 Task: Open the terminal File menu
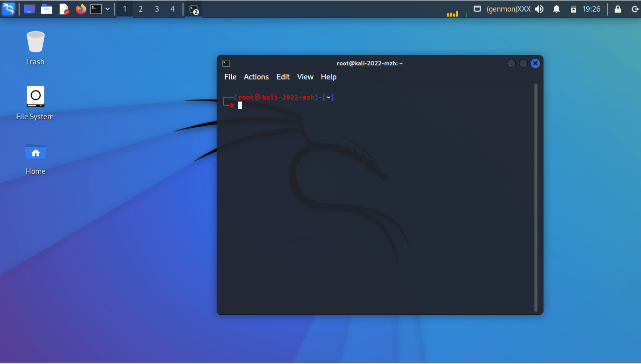coord(230,77)
